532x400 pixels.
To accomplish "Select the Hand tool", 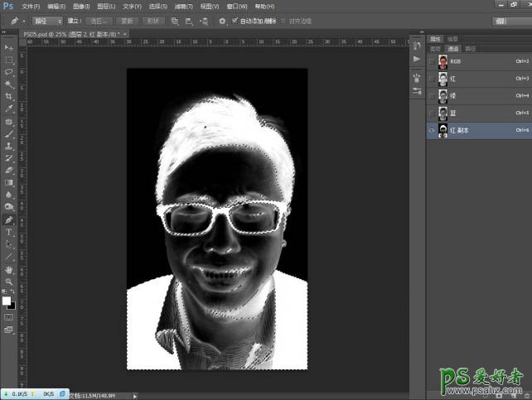I will pos(8,269).
